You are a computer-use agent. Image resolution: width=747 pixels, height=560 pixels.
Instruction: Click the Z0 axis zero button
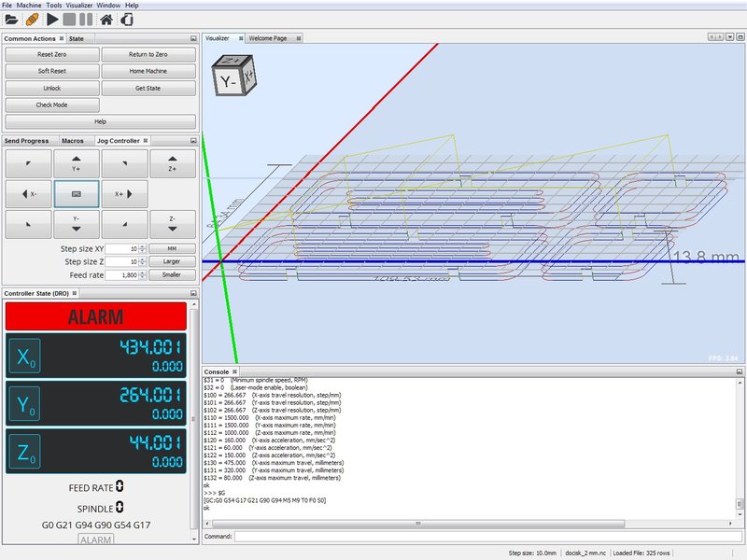(x=25, y=452)
